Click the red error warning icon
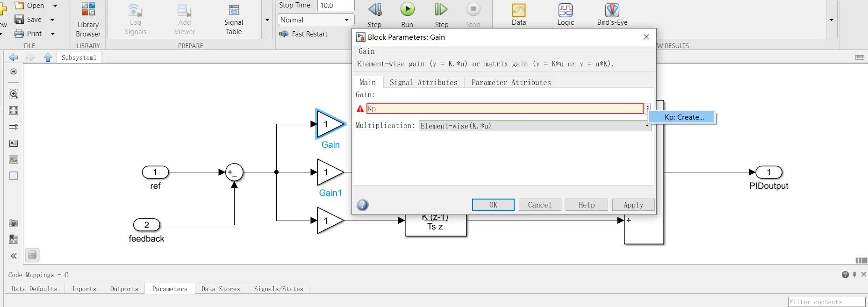This screenshot has height=307, width=868. point(360,109)
